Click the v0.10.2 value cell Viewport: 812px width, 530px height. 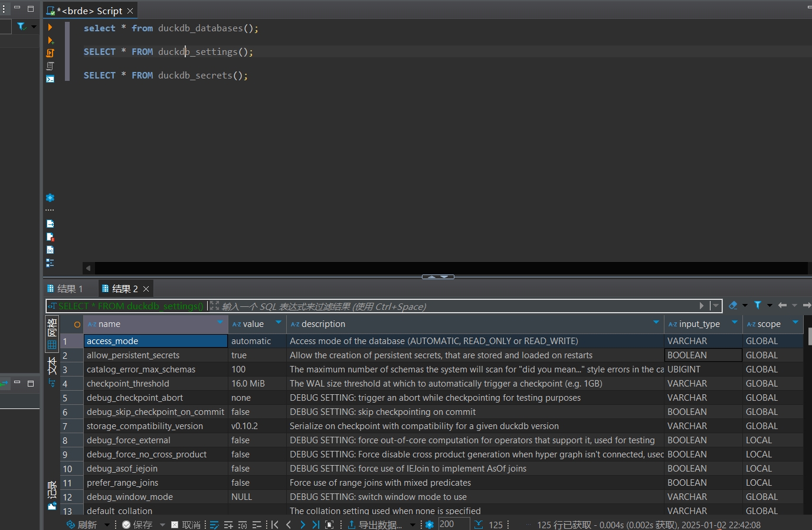tap(257, 426)
